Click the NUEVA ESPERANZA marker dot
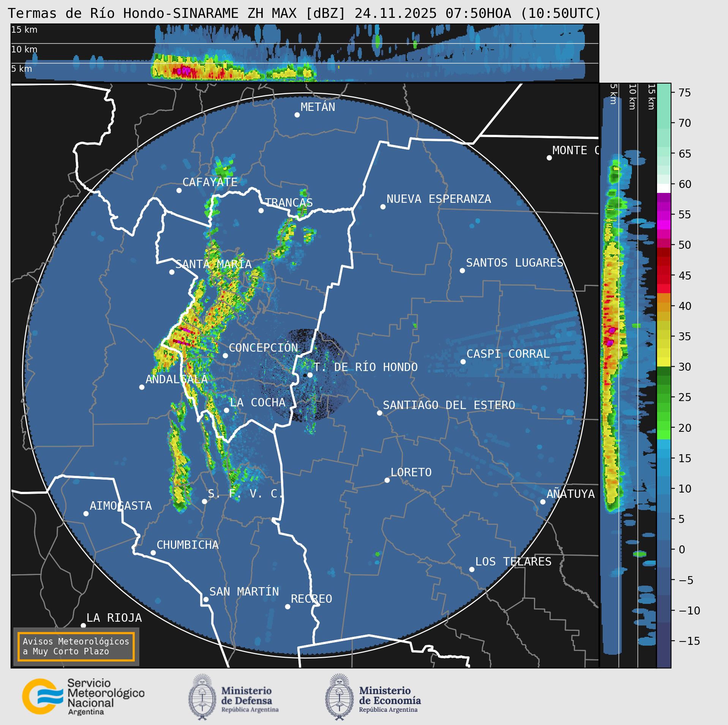The height and width of the screenshot is (725, 728). pos(383,207)
